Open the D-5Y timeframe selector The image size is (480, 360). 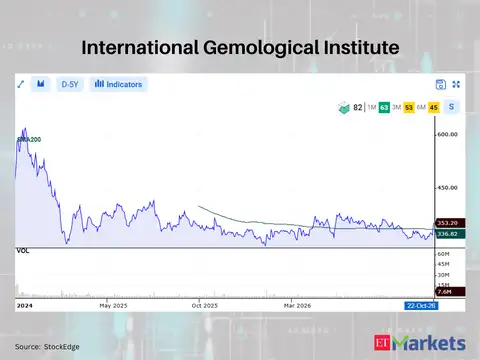[x=70, y=84]
